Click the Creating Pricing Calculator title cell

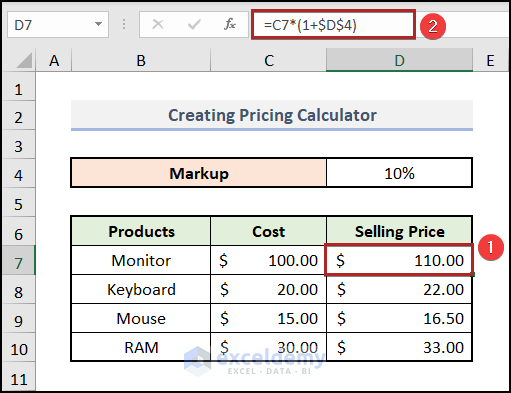click(272, 115)
